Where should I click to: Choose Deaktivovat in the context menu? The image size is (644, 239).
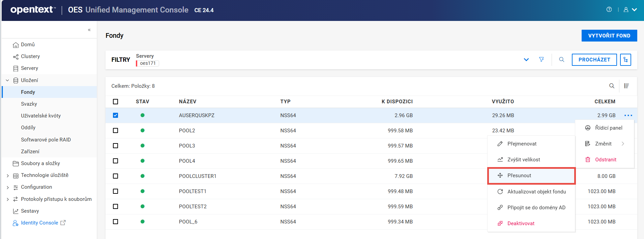click(521, 223)
